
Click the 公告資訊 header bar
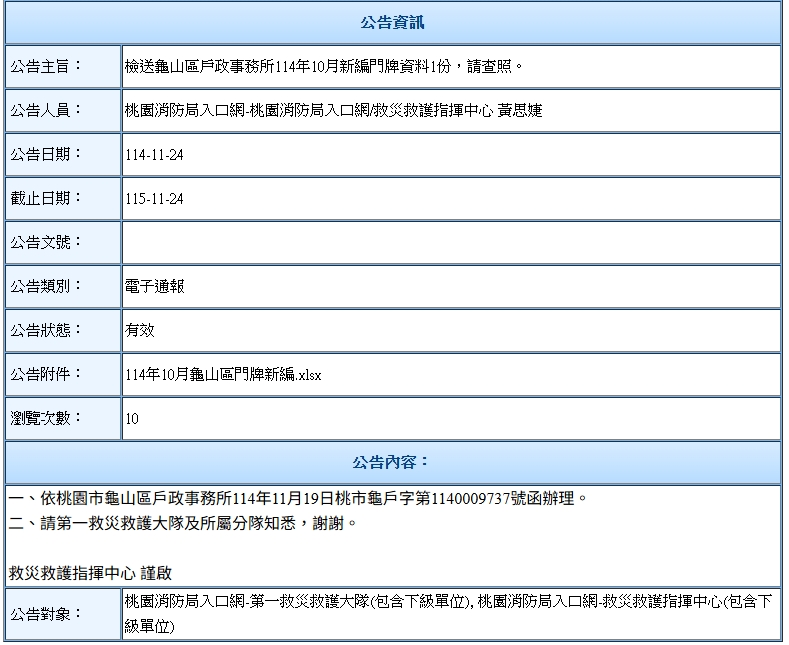393,22
